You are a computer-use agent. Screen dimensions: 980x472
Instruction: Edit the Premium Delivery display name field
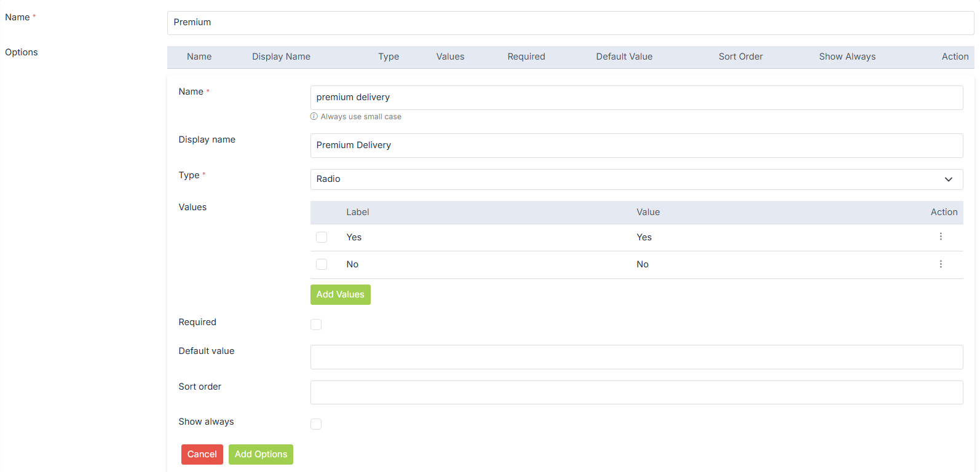(x=636, y=146)
